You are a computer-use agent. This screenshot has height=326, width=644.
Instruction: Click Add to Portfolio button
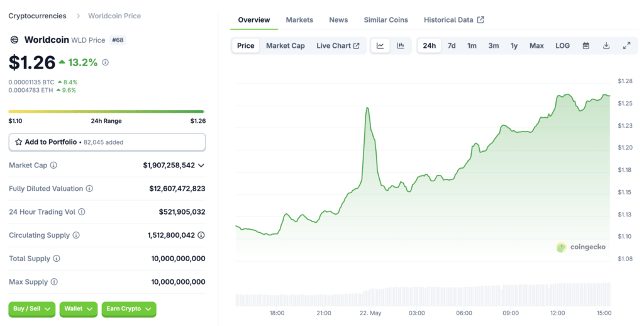tap(107, 142)
